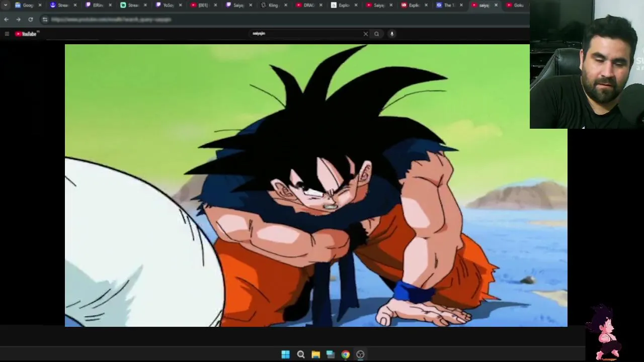Close the YoSoy tab
644x362 pixels.
180,5
